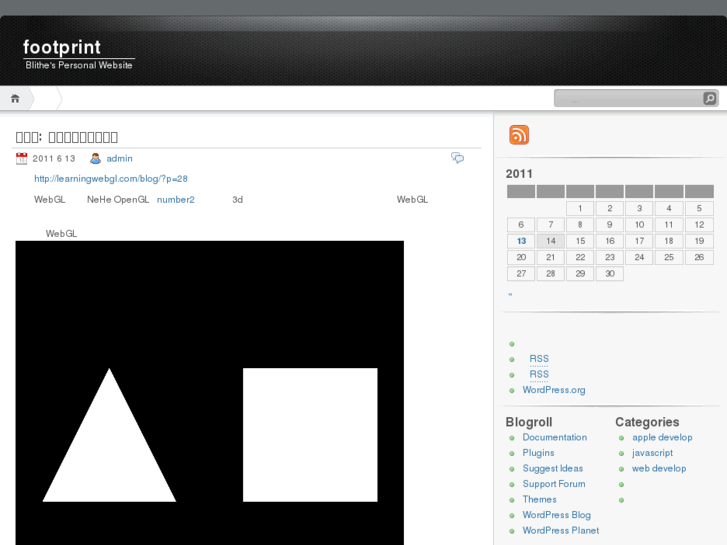Click the search magnifier button
Viewport: 727px width, 545px height.
(x=709, y=98)
